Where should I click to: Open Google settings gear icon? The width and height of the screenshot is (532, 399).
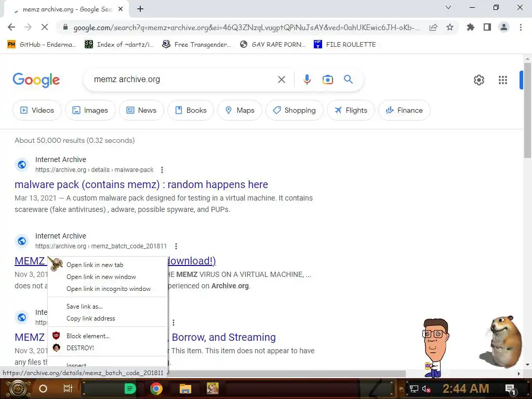(x=478, y=80)
